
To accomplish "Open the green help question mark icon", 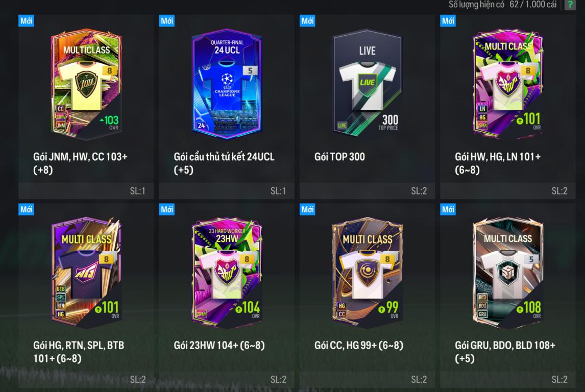I will (570, 5).
